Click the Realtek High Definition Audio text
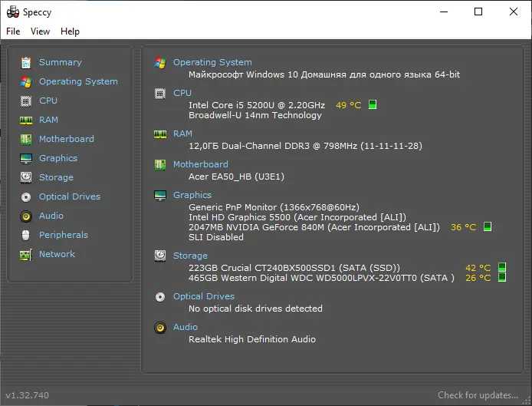This screenshot has height=406, width=532. pos(252,339)
